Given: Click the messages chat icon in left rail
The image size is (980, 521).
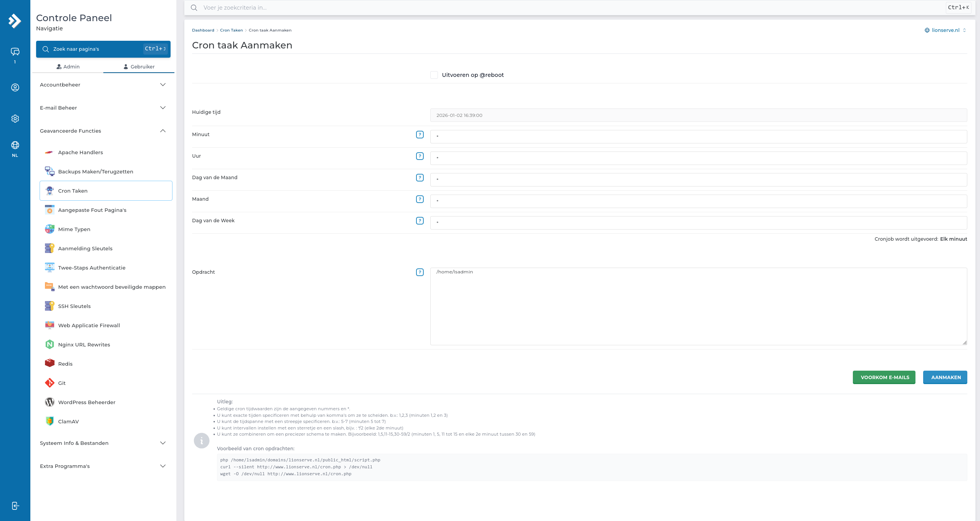Looking at the screenshot, I should click(x=15, y=52).
